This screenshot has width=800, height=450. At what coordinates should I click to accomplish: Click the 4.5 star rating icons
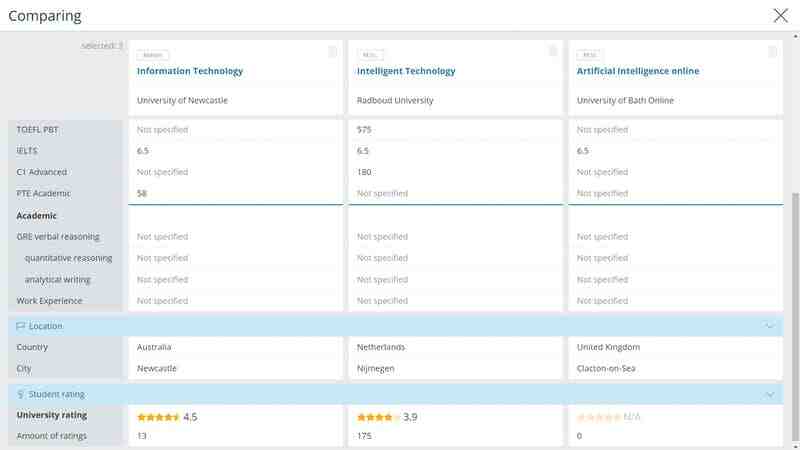pos(158,417)
